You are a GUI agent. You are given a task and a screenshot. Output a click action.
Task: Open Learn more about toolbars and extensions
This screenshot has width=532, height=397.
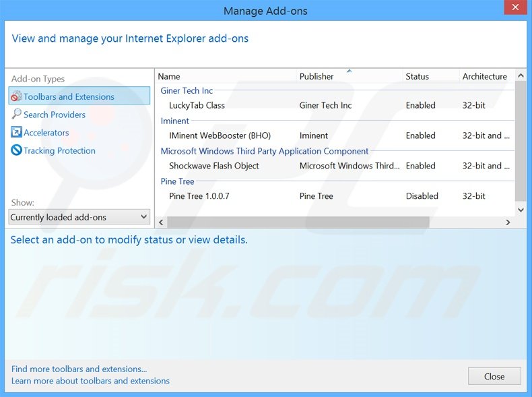click(90, 381)
